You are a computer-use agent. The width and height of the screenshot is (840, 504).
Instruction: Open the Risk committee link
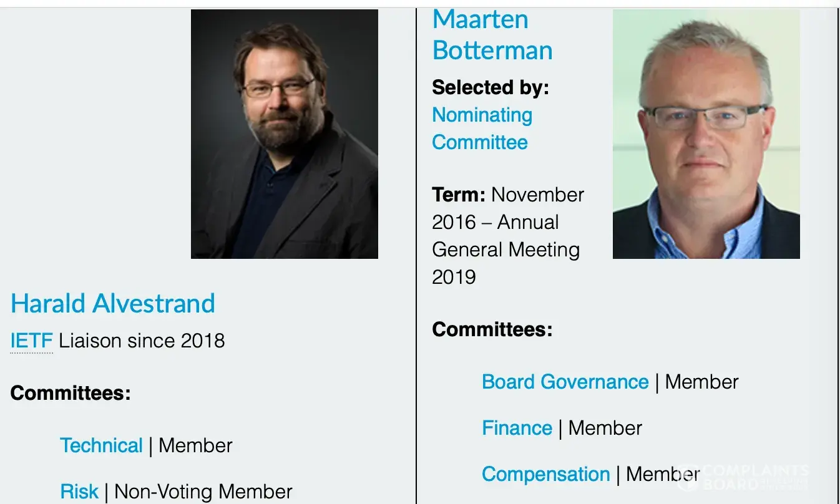79,492
